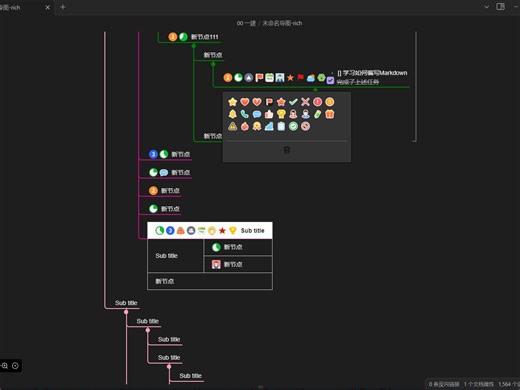Viewport: 520px width, 390px height.
Task: Pick the yellow star icon in the picker
Action: (x=233, y=102)
